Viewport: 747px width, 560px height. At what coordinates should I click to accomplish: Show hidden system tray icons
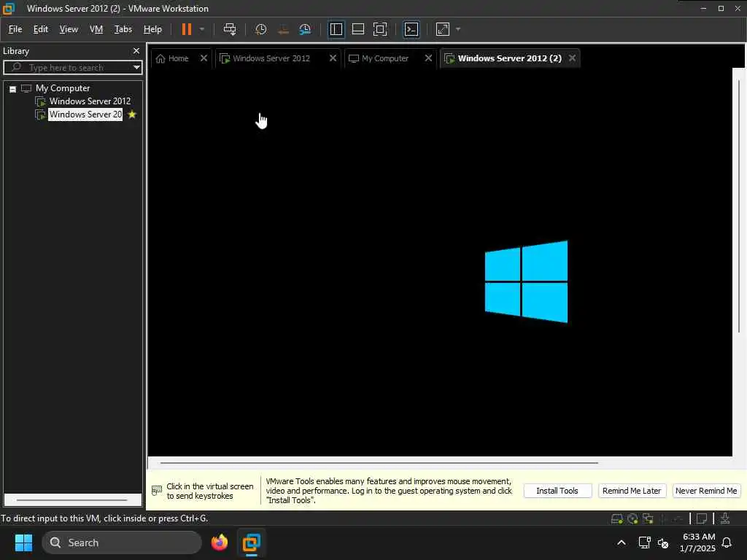click(x=622, y=542)
